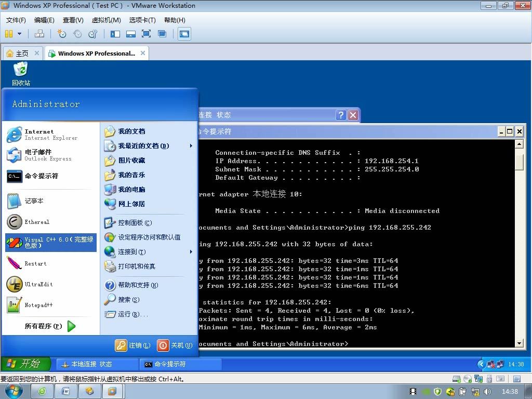This screenshot has height=399, width=532.
Task: Open the 查看(V) menu
Action: click(73, 20)
